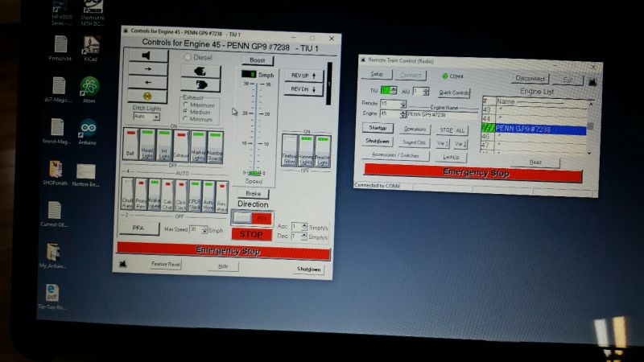Adjust Max Speed spinner arrows
This screenshot has width=644, height=362.
(204, 230)
